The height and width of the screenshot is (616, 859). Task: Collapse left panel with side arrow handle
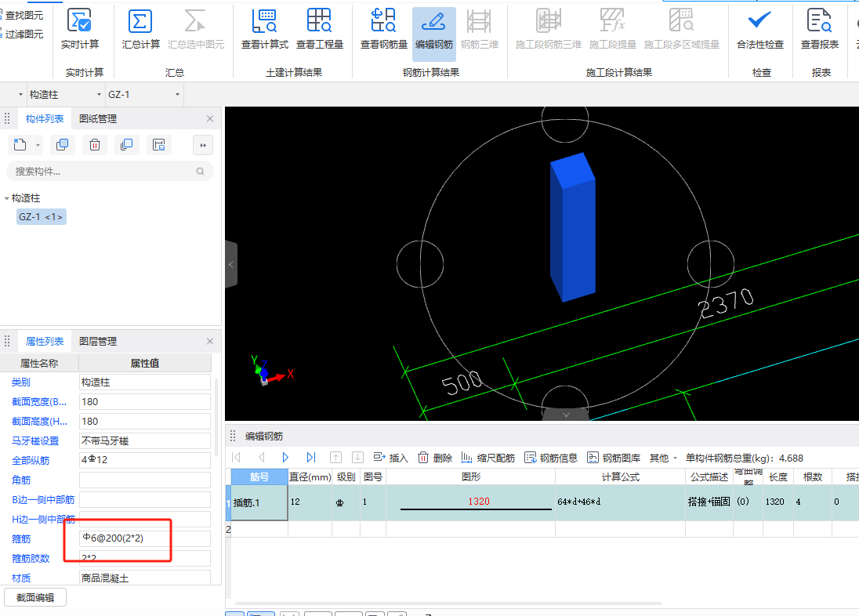(x=231, y=264)
